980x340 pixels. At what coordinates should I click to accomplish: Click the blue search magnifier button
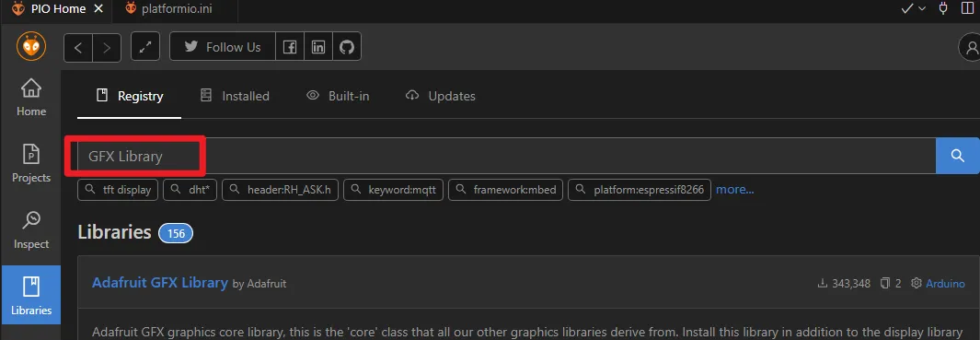tap(958, 156)
